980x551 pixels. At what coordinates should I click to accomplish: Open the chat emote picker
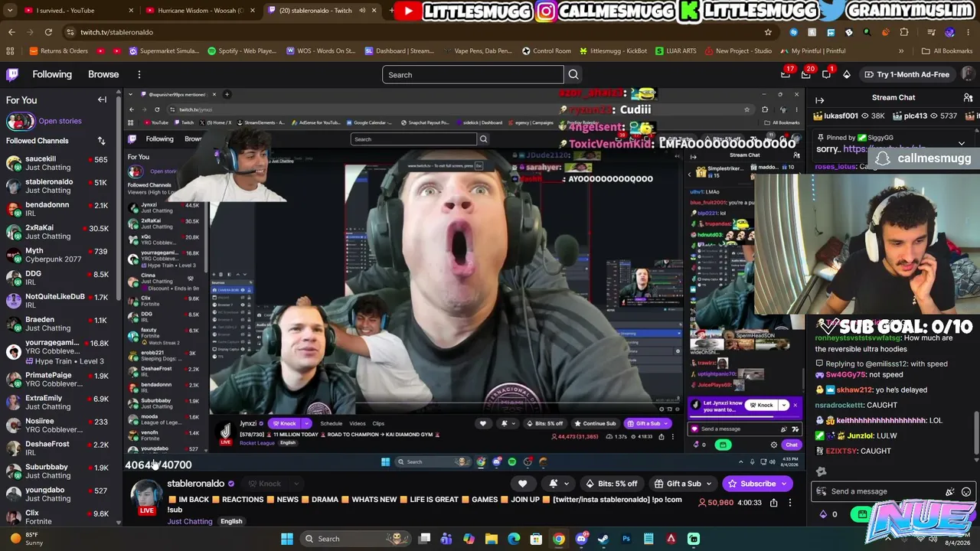(x=966, y=492)
